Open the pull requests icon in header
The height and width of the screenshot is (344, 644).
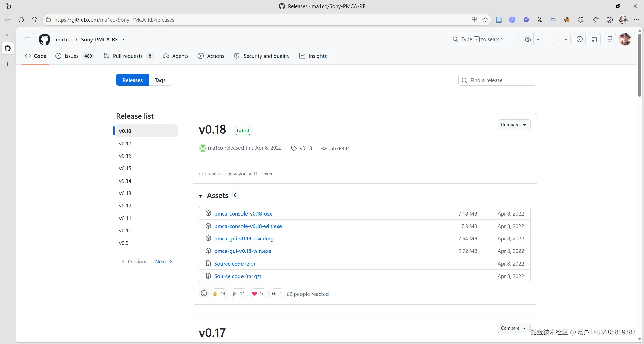click(x=595, y=39)
